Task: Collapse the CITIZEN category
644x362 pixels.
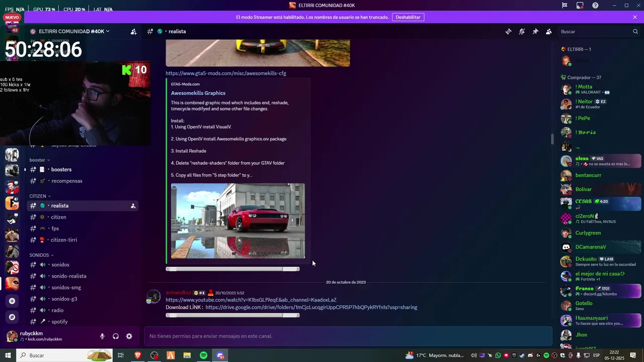Action: (40, 196)
